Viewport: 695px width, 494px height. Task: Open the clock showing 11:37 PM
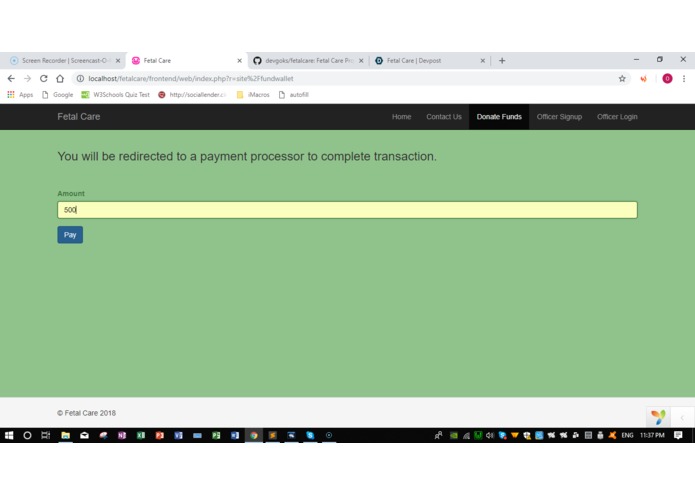[652, 436]
